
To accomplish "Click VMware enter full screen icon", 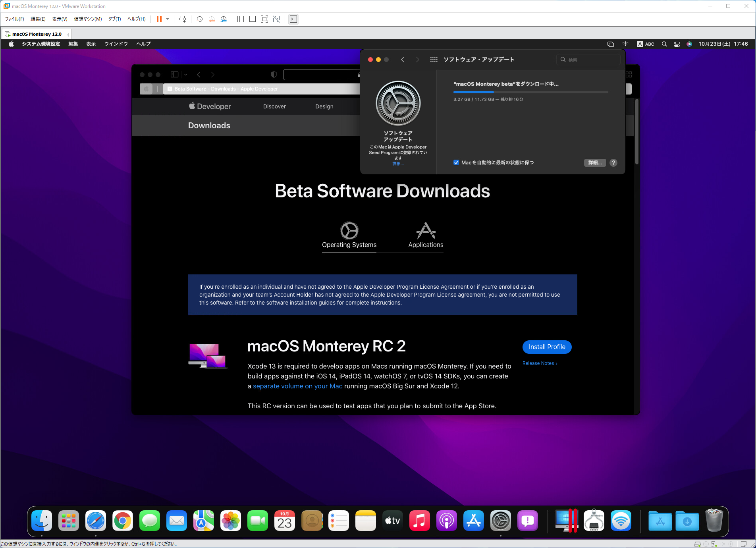I will [x=264, y=19].
